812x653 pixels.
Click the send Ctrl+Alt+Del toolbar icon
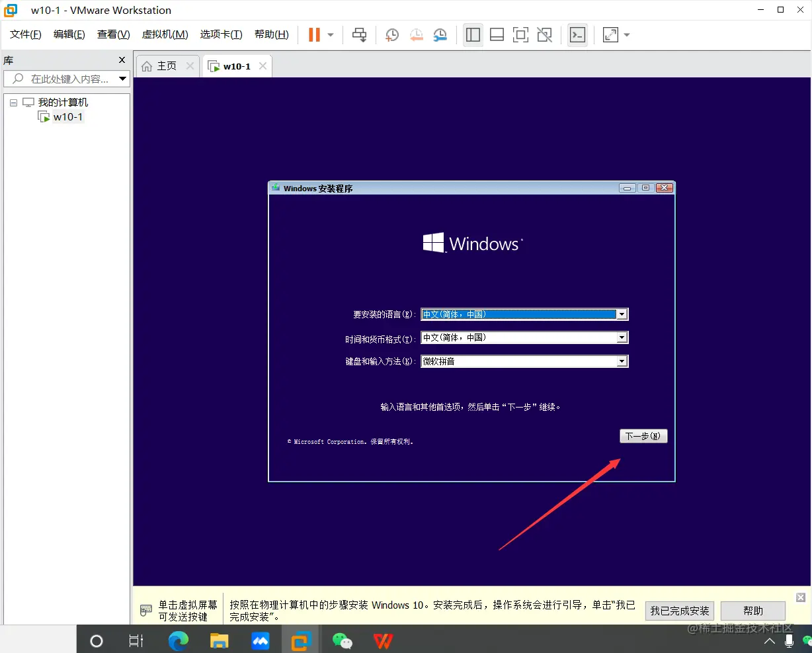tap(359, 34)
